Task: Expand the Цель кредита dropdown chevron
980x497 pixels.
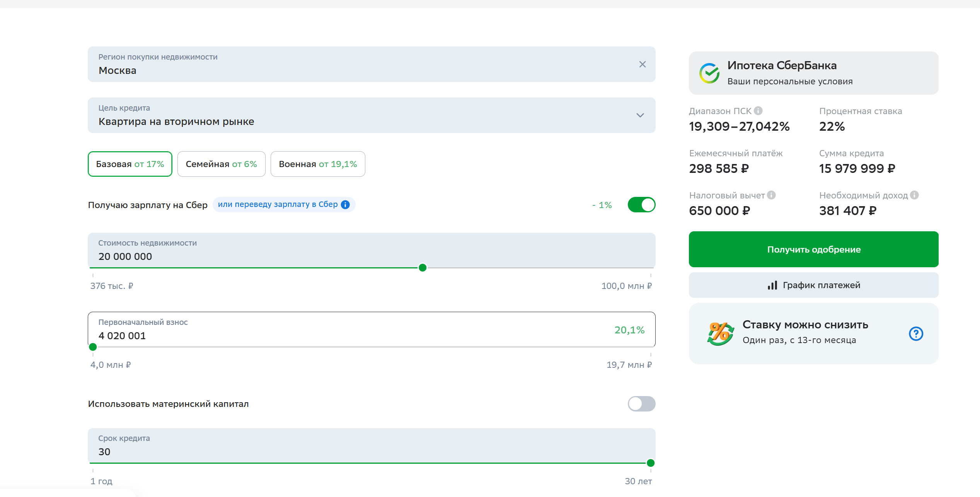Action: (640, 115)
